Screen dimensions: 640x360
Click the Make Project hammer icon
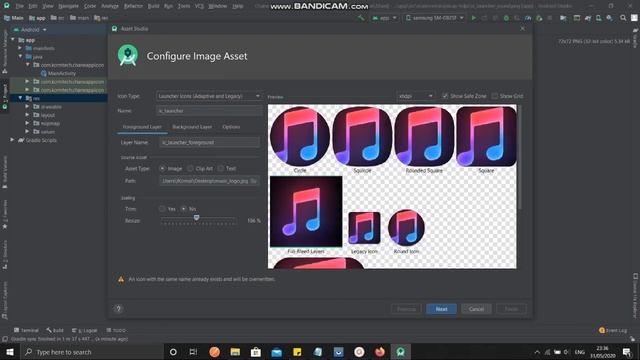361,18
